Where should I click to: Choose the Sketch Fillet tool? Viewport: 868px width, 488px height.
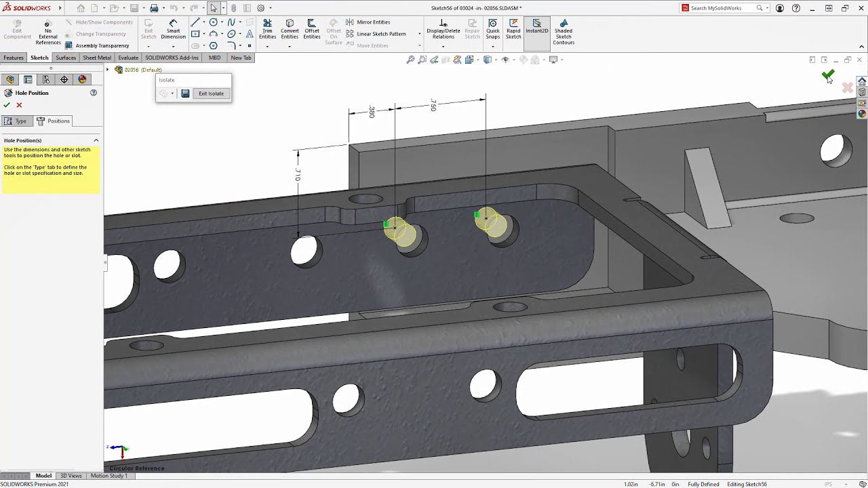point(231,45)
